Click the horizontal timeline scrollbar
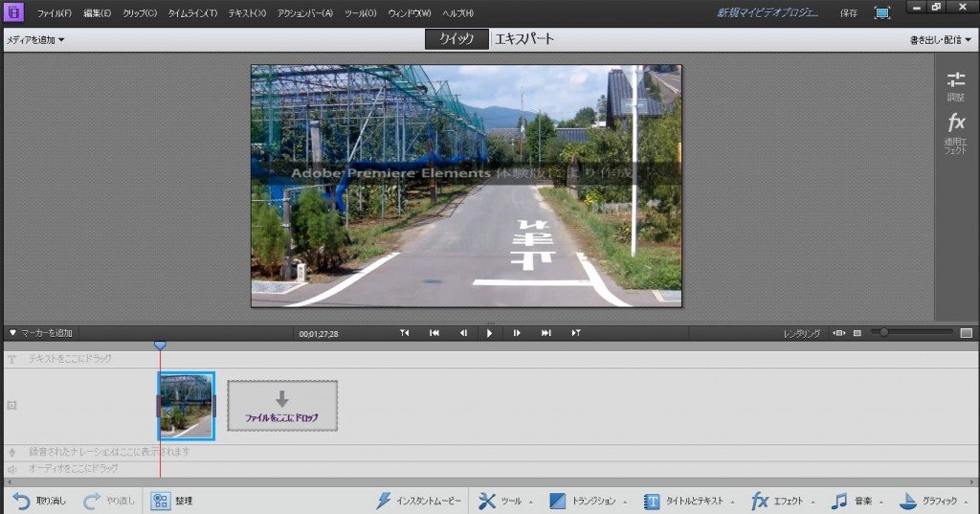 point(489,482)
